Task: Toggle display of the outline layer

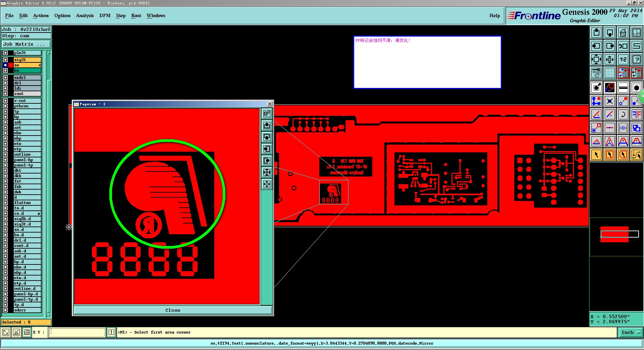Action: click(x=5, y=154)
